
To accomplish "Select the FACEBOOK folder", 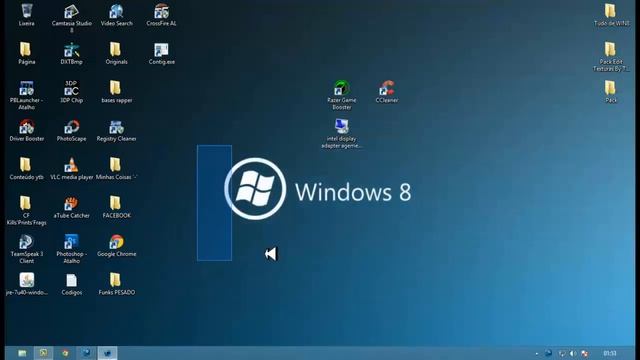I will (x=116, y=204).
